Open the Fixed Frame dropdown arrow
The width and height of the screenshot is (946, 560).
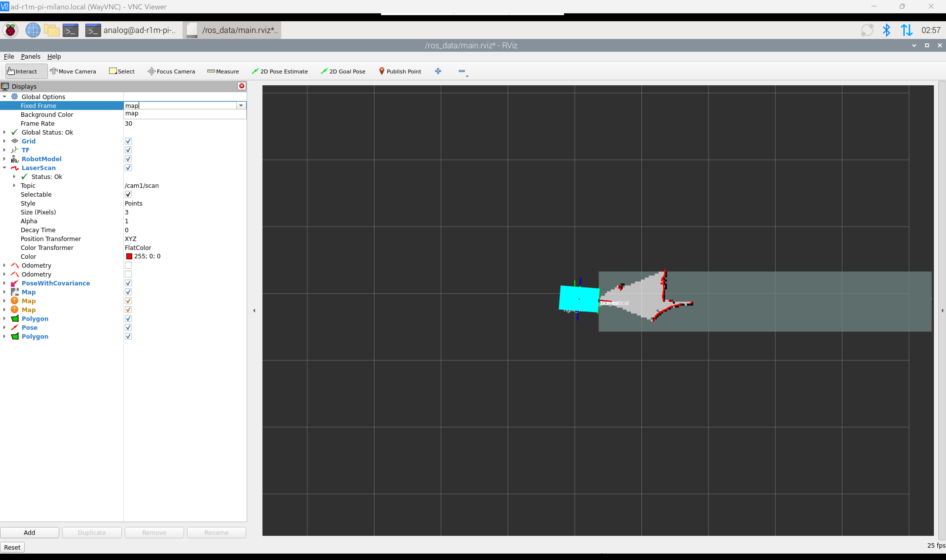241,106
